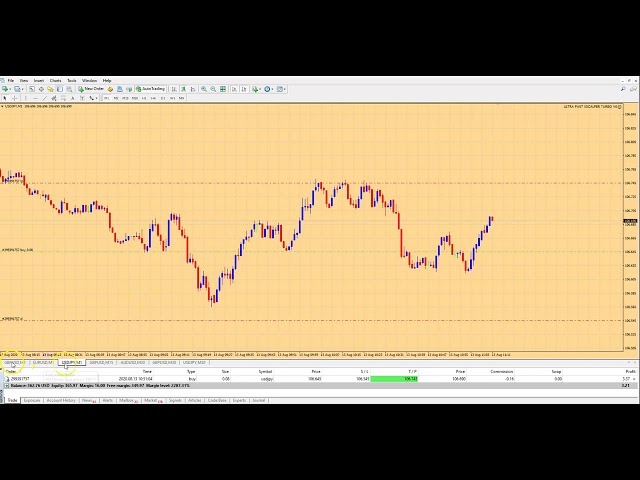Select the cursor arrow tool

click(5, 98)
